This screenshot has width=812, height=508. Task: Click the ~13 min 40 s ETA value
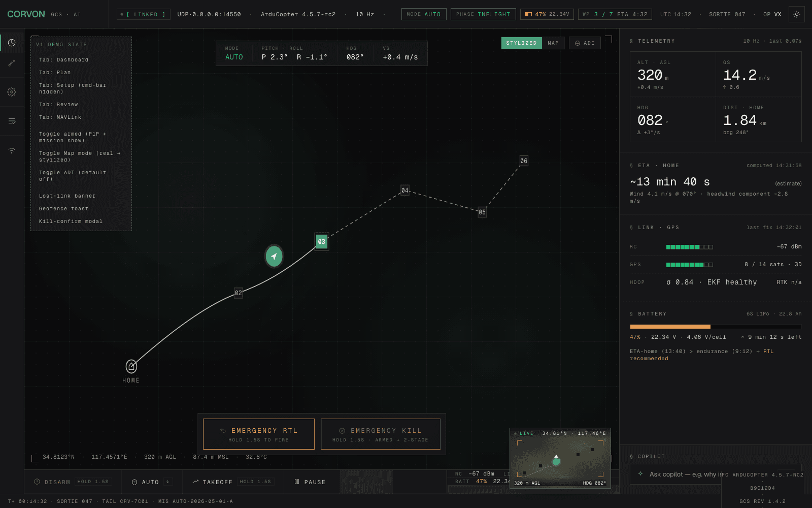(670, 182)
